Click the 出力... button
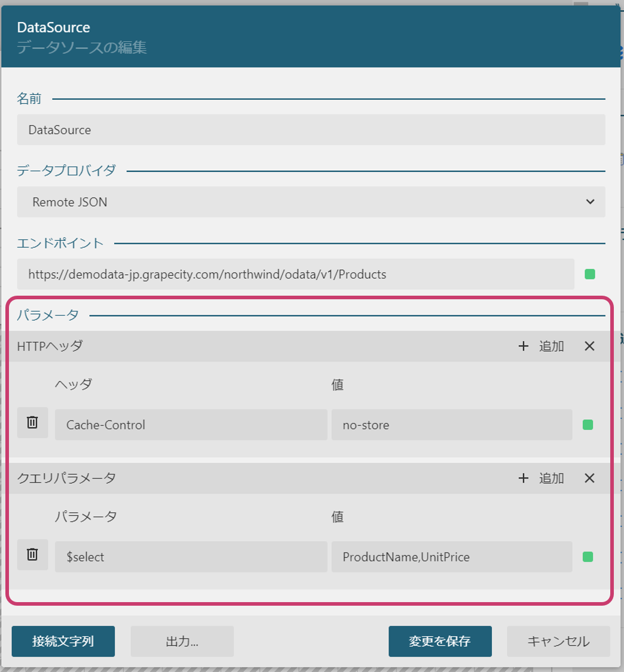624x672 pixels. pyautogui.click(x=182, y=641)
